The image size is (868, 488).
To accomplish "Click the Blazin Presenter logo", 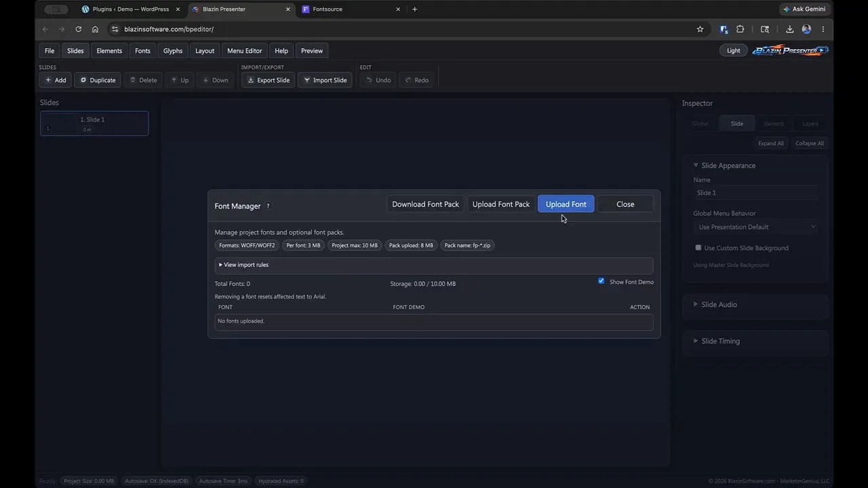I will click(790, 50).
